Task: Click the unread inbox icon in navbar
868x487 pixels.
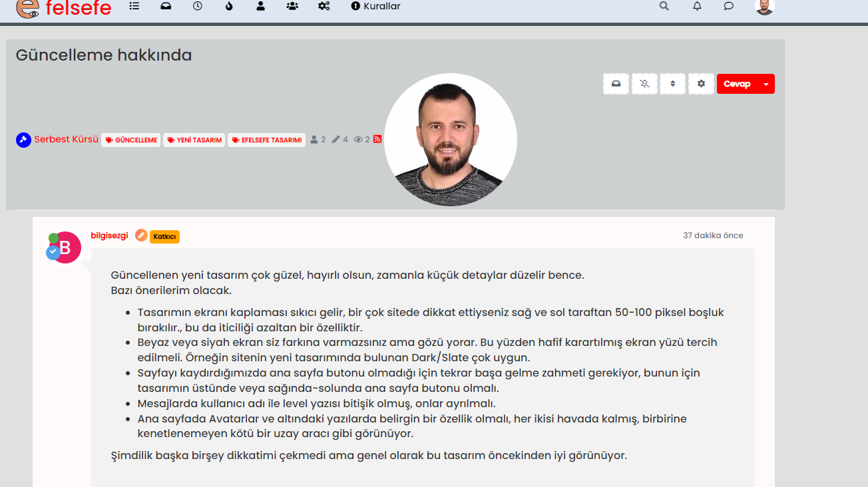Action: 166,6
